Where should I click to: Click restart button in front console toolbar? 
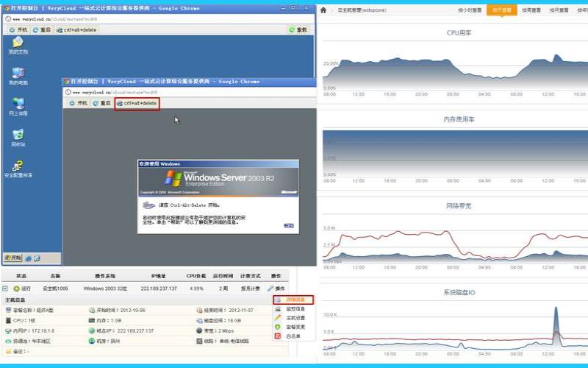[x=101, y=103]
